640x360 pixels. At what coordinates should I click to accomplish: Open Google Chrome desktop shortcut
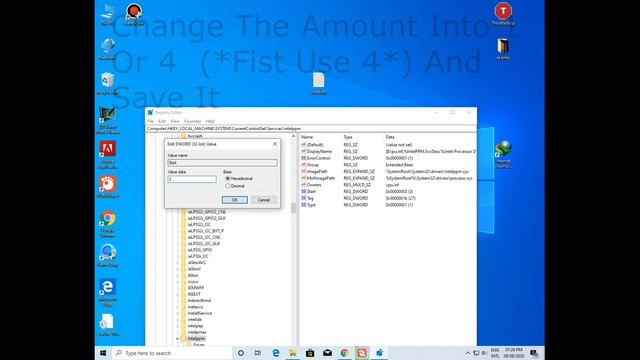point(107,224)
